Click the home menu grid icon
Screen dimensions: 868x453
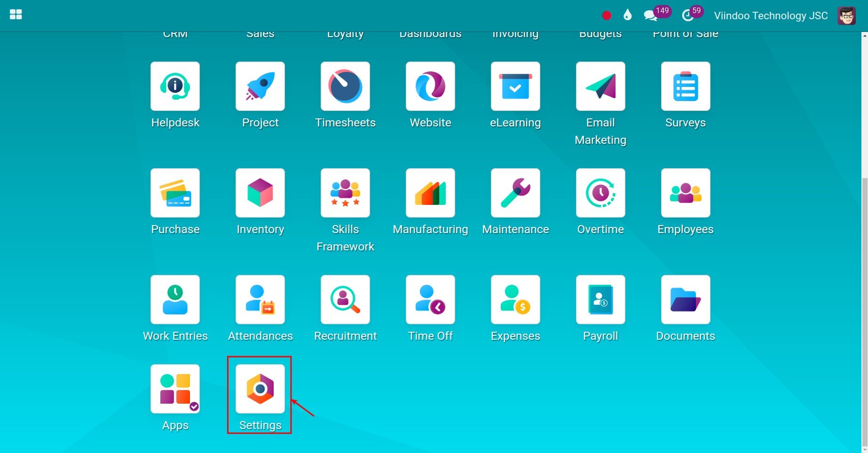pos(16,15)
